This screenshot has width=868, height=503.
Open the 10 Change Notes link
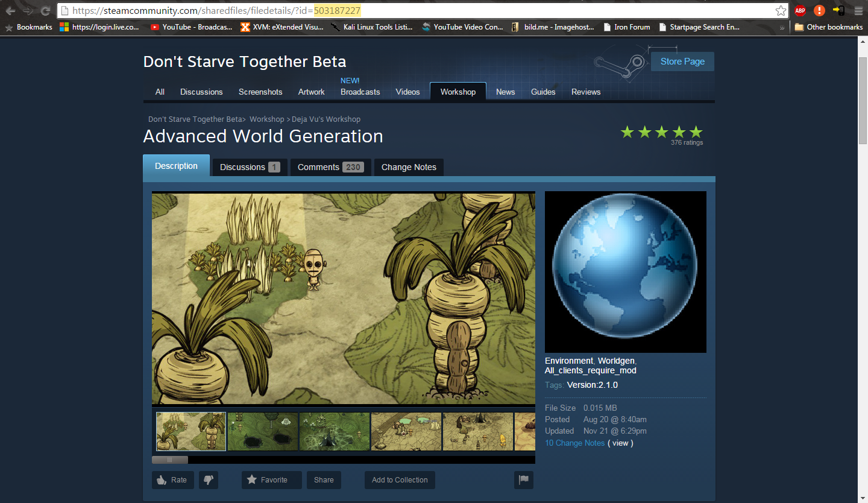point(574,443)
